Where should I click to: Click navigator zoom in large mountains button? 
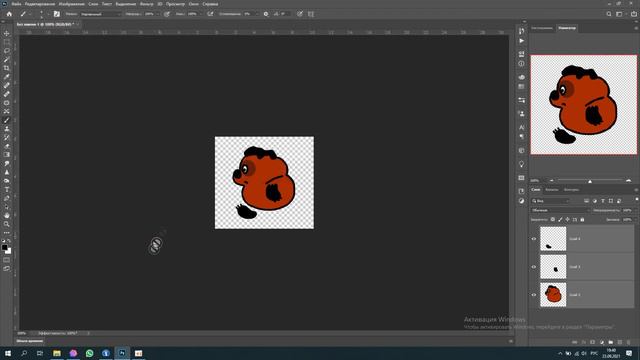click(628, 180)
